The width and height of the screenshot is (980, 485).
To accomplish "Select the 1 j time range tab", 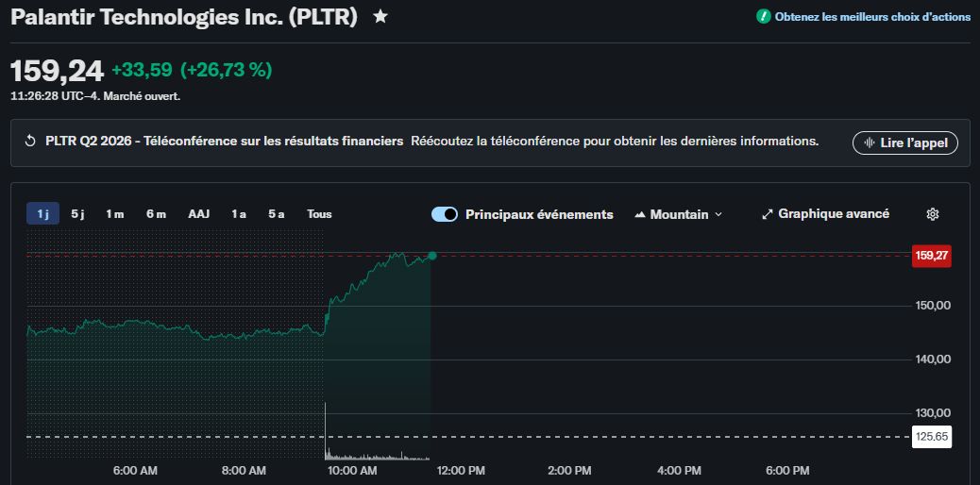I will coord(42,214).
